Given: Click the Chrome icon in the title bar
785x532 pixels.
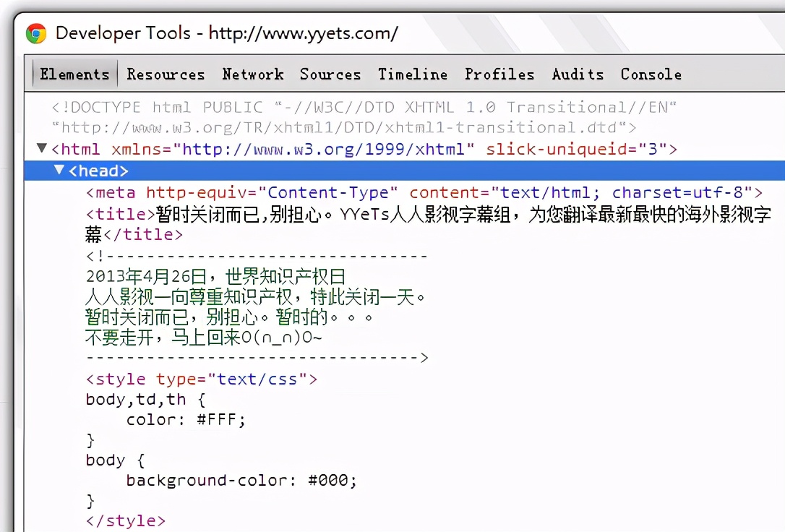Looking at the screenshot, I should (x=36, y=33).
